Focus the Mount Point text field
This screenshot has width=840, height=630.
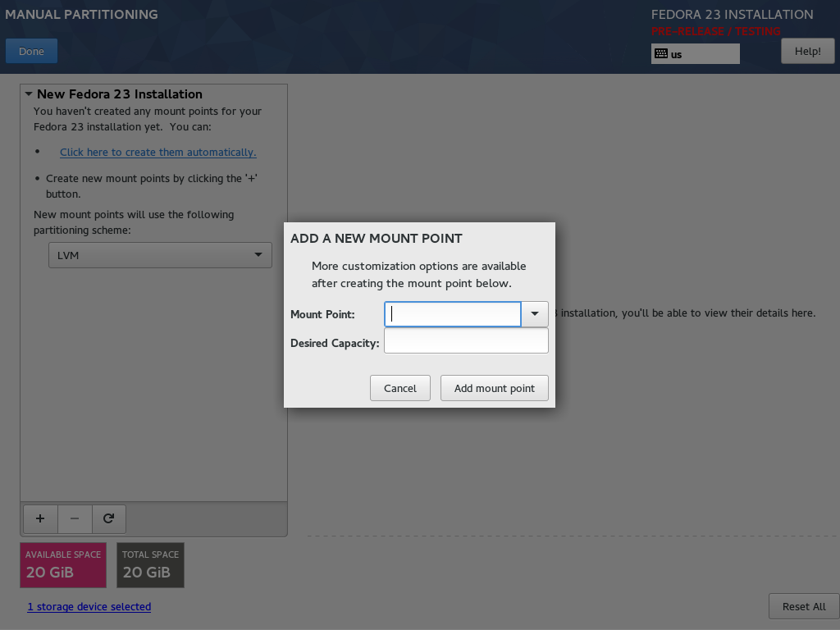coord(453,314)
